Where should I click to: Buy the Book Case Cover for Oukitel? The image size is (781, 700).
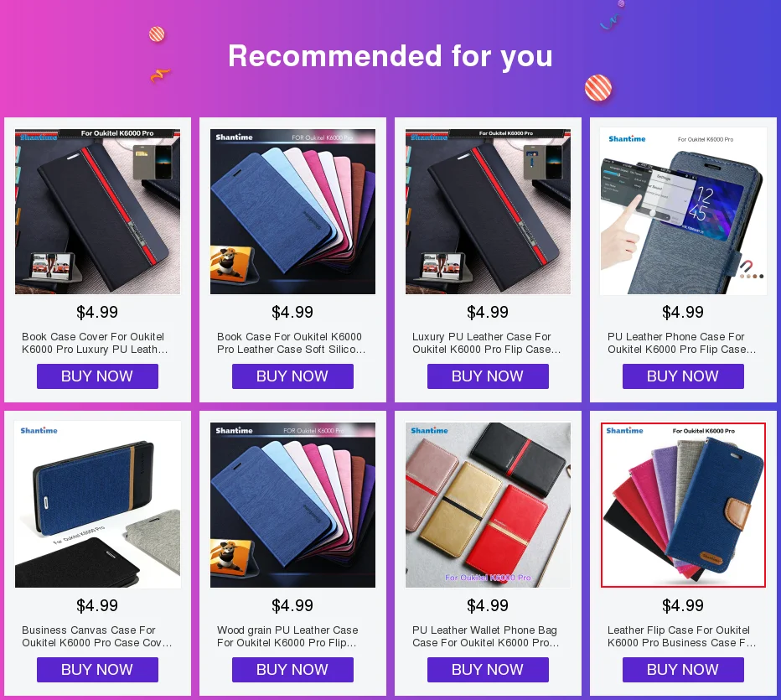pyautogui.click(x=97, y=376)
